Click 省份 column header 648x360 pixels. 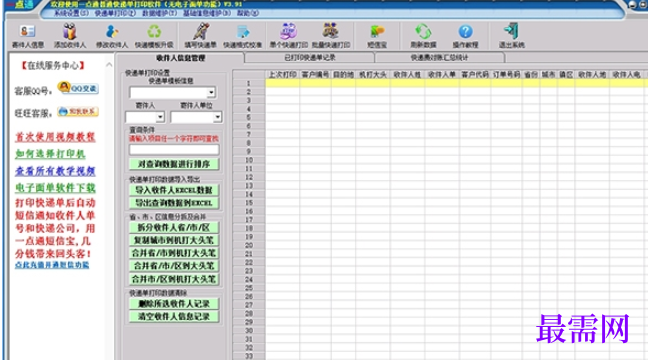point(531,75)
